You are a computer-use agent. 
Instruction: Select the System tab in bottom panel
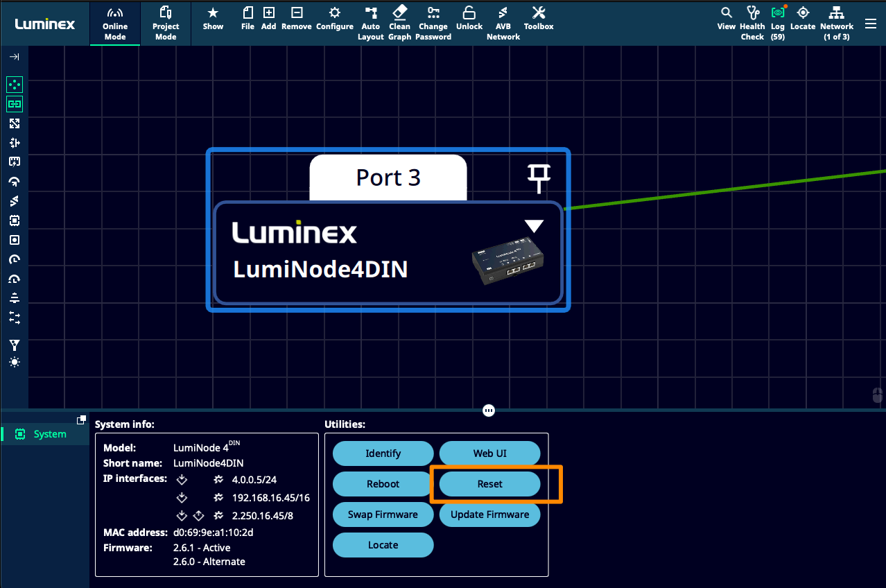pos(46,434)
